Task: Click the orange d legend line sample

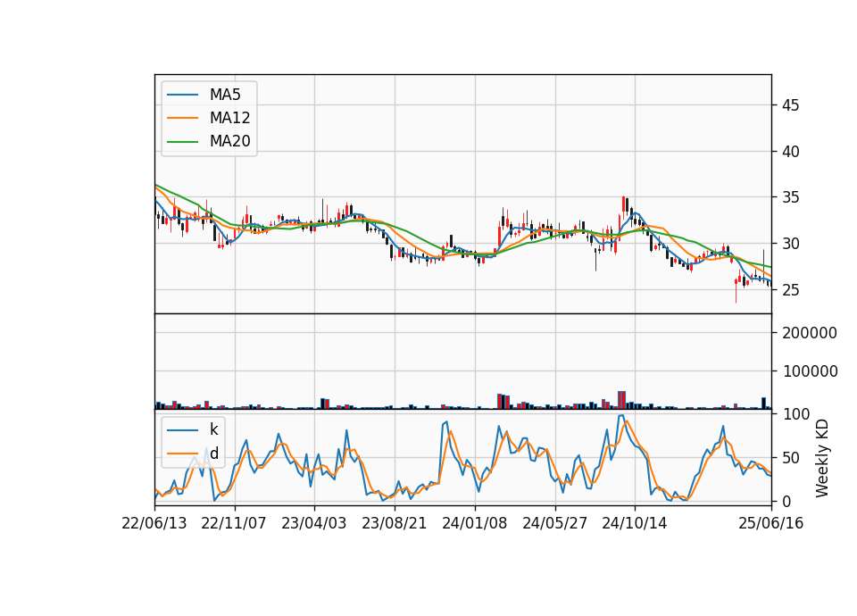Action: (x=182, y=454)
